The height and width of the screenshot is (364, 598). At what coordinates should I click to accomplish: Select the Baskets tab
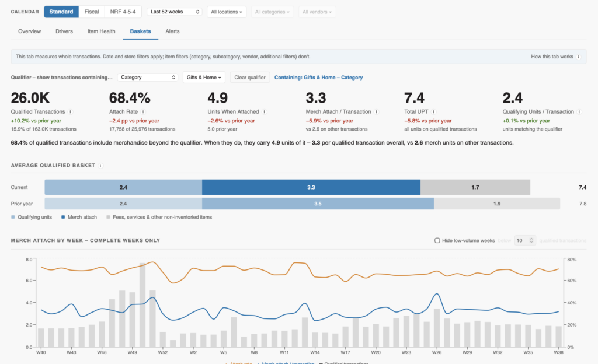[x=140, y=32]
